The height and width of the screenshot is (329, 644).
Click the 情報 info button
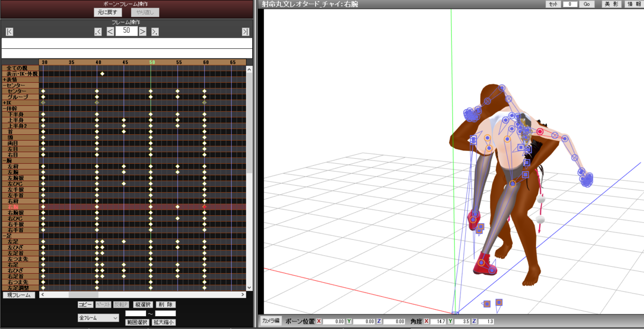point(633,4)
